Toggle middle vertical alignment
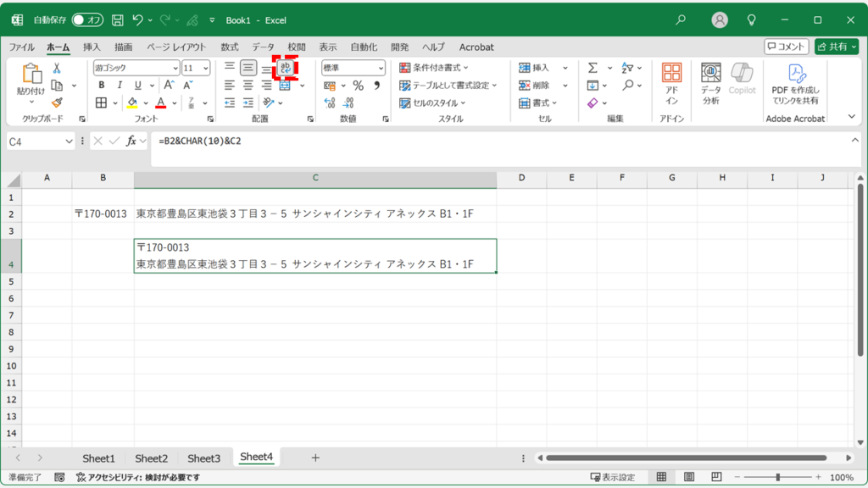The image size is (868, 488). click(248, 68)
